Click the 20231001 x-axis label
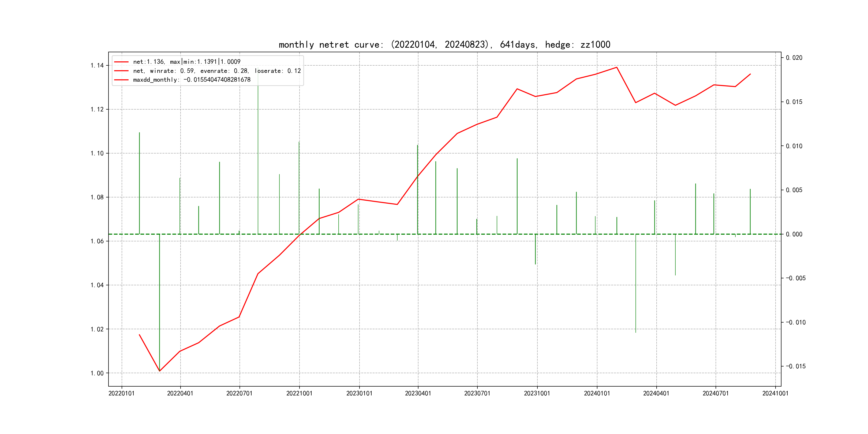Screen dimensions: 868x434 coord(537,394)
